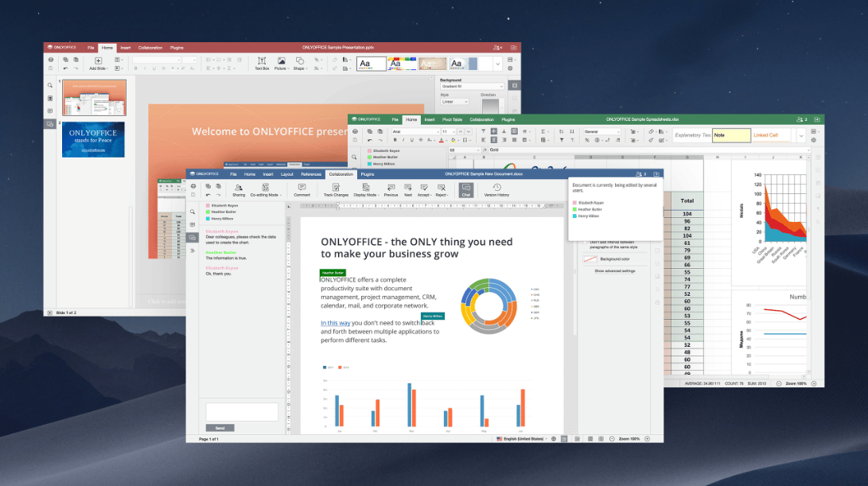
Task: Follow the 'In this way' hyperlink in the document
Action: click(x=336, y=323)
